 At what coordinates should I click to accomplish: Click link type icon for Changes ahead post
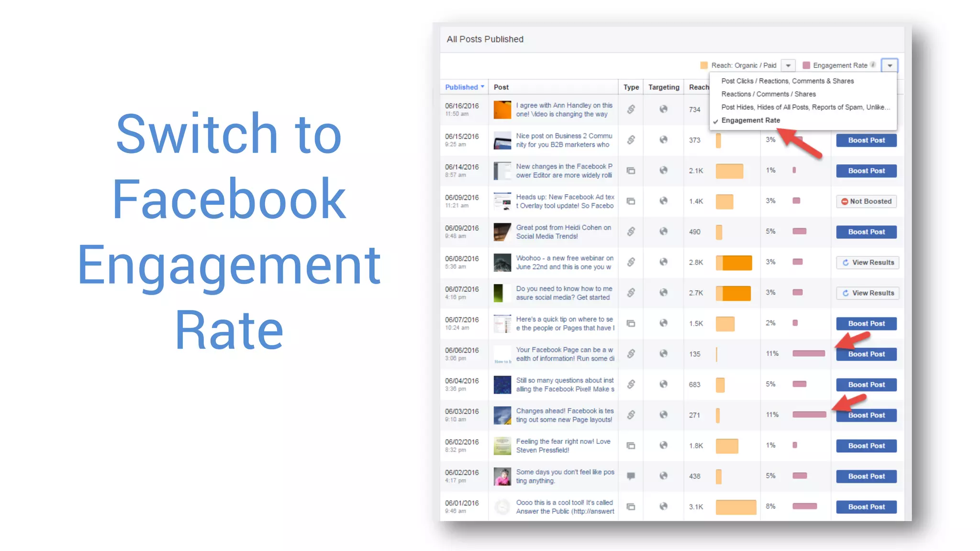pyautogui.click(x=631, y=415)
